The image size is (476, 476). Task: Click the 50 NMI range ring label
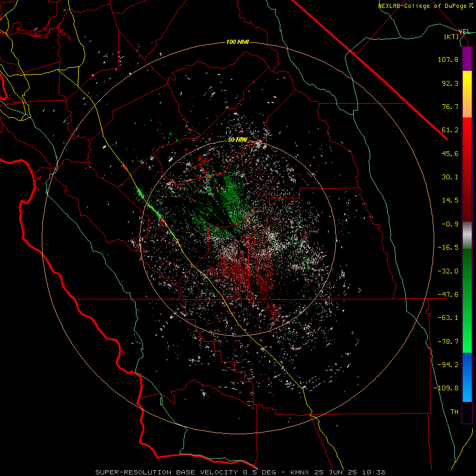tap(237, 140)
